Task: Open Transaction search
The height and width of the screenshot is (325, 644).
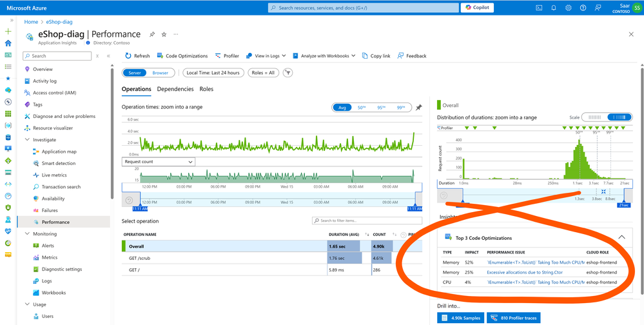Action: [x=61, y=187]
